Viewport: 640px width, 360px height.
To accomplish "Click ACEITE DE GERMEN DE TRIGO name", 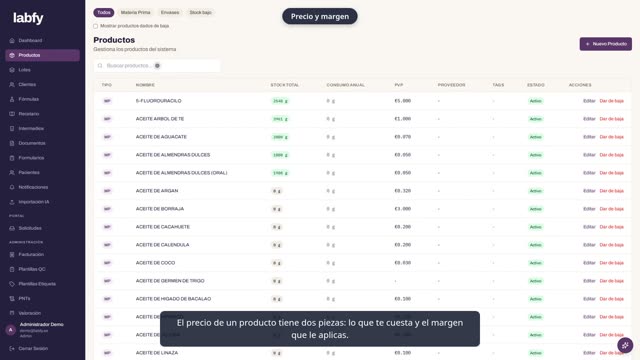I will click(170, 281).
